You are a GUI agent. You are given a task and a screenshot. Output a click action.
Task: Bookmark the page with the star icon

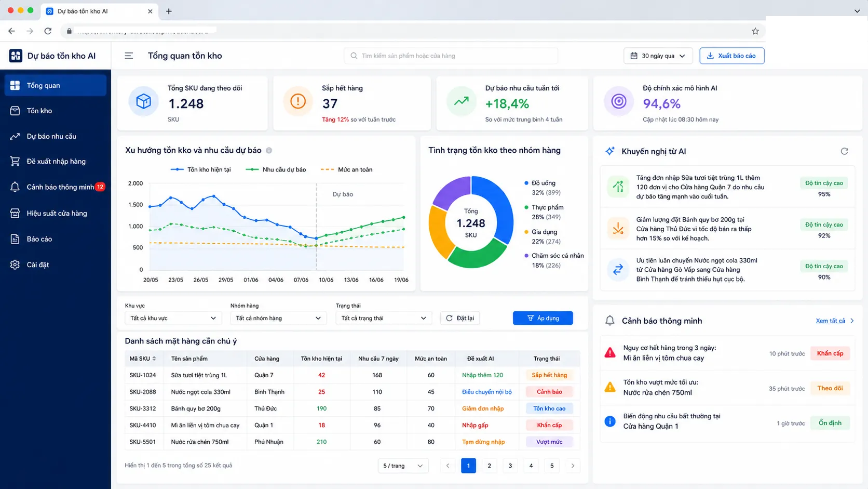755,31
